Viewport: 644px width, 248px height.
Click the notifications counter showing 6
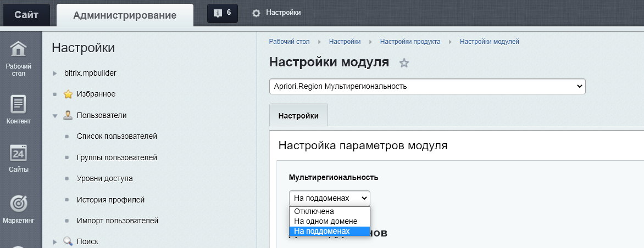(222, 13)
